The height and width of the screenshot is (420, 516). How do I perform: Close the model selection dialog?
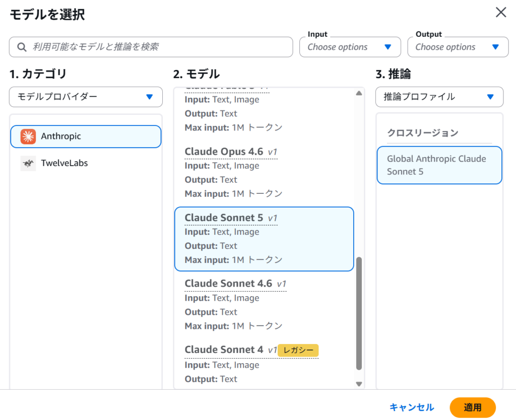click(501, 13)
